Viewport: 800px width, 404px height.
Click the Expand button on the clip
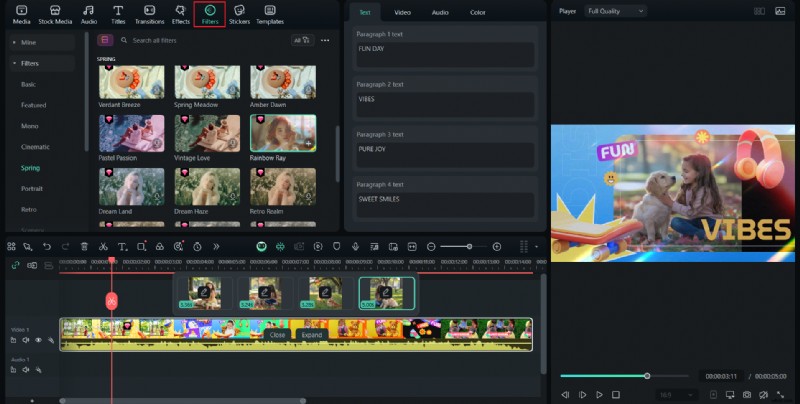pos(312,335)
